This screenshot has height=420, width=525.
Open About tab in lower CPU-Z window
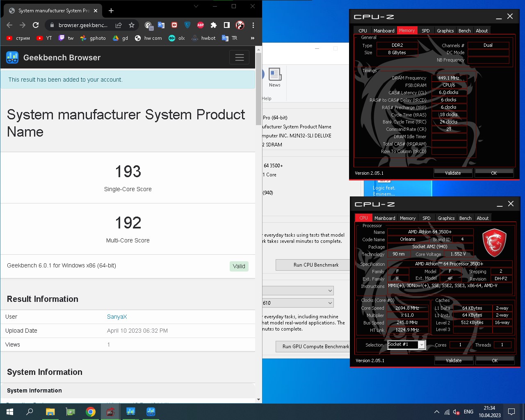click(x=482, y=218)
